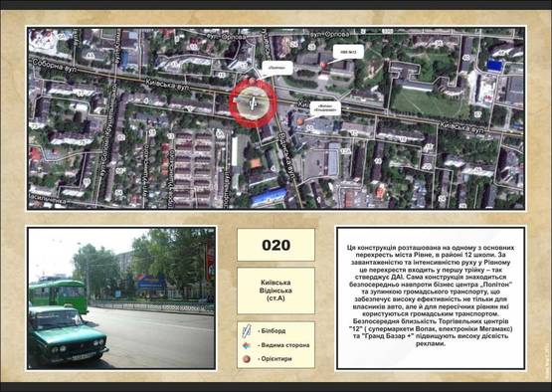Click the orange landmark dot below Київська road
This screenshot has height=392, width=552.
pos(300,121)
